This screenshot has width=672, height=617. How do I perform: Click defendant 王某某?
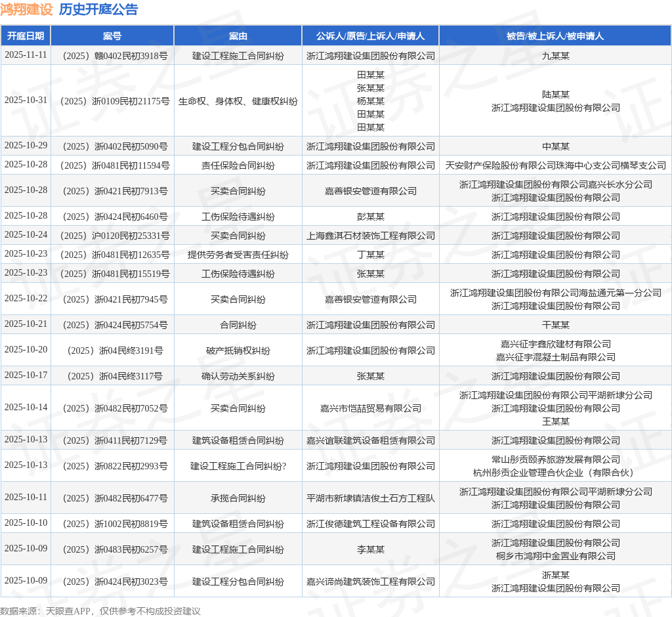(x=555, y=421)
